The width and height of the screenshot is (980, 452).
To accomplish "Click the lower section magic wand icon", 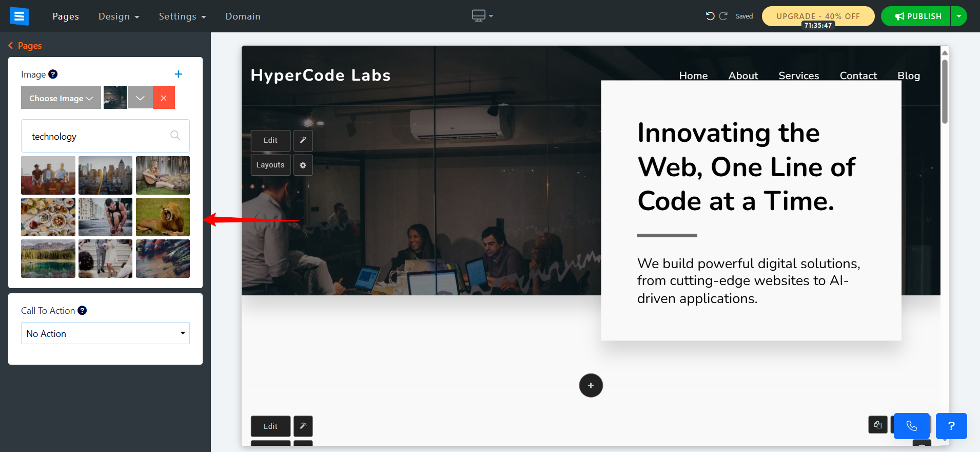I will [x=303, y=426].
